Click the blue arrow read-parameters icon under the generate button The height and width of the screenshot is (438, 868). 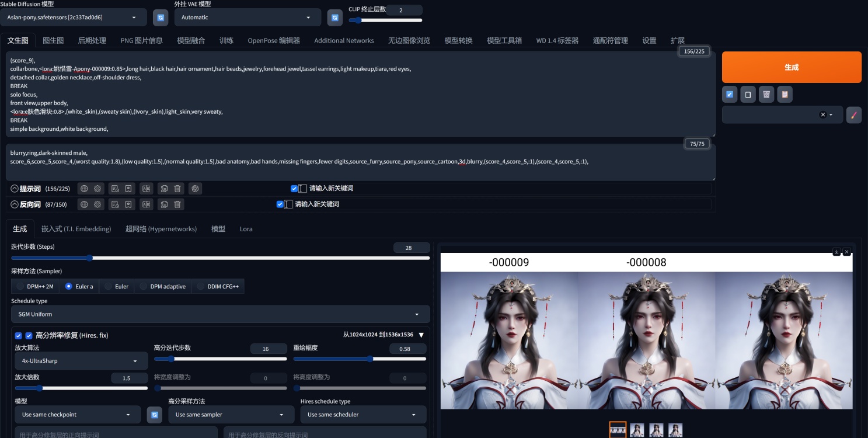click(729, 94)
